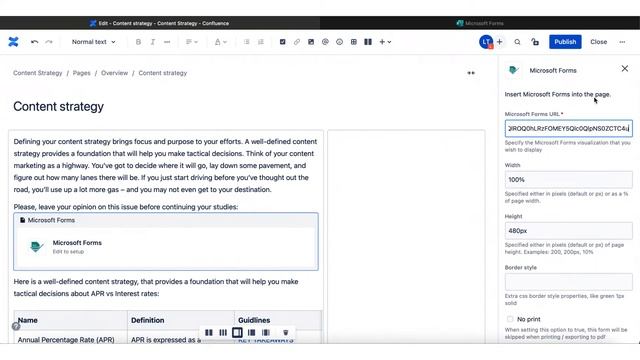Toggle italic formatting
This screenshot has height=360, width=640.
click(x=153, y=42)
